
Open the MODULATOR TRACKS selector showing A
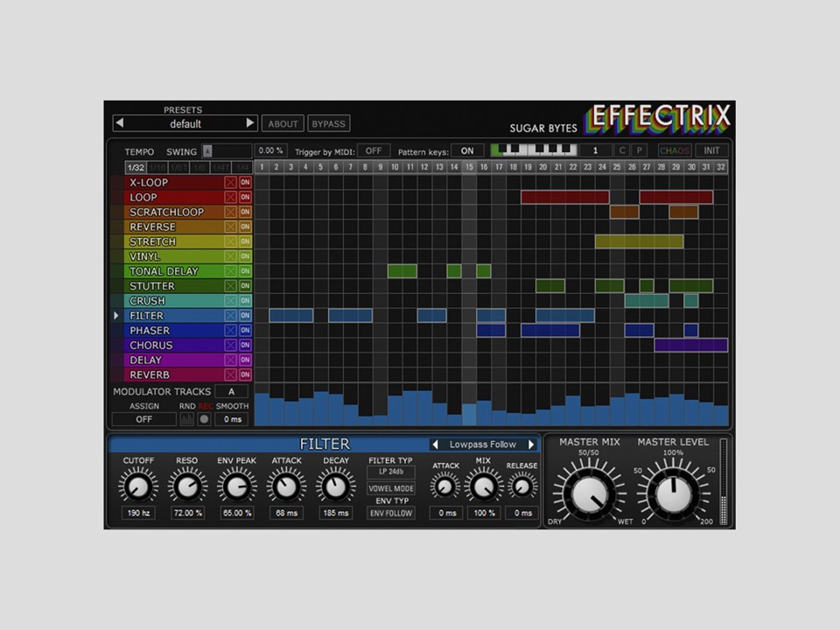(x=231, y=392)
